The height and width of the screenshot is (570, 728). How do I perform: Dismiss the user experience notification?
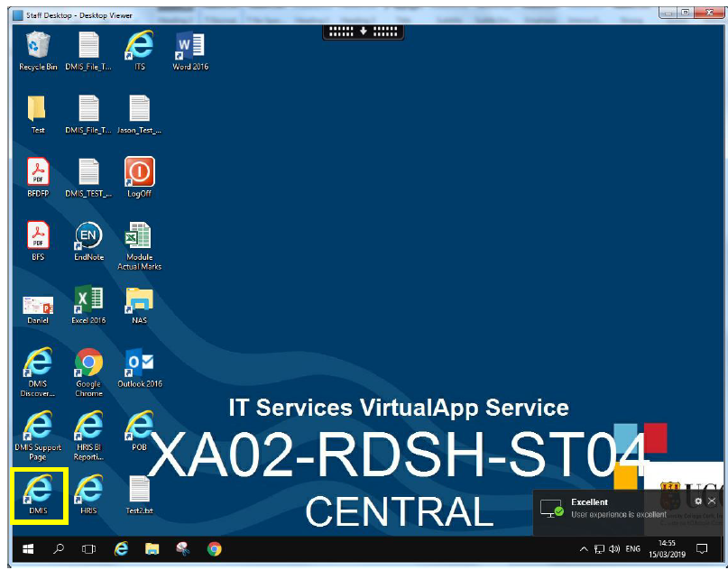pyautogui.click(x=712, y=501)
